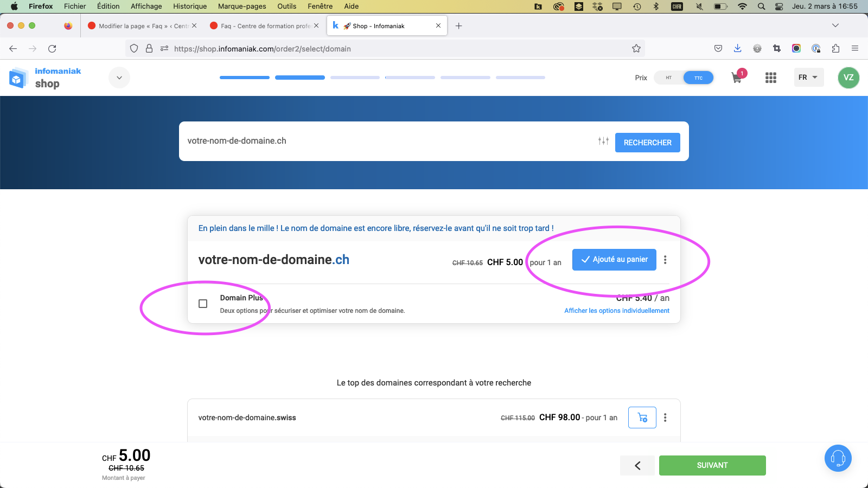Open the Firefox extensions puzzle icon

835,49
